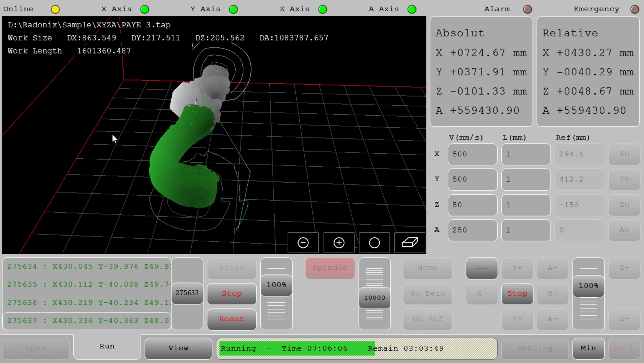Click the A length field L(mm)

coord(526,230)
